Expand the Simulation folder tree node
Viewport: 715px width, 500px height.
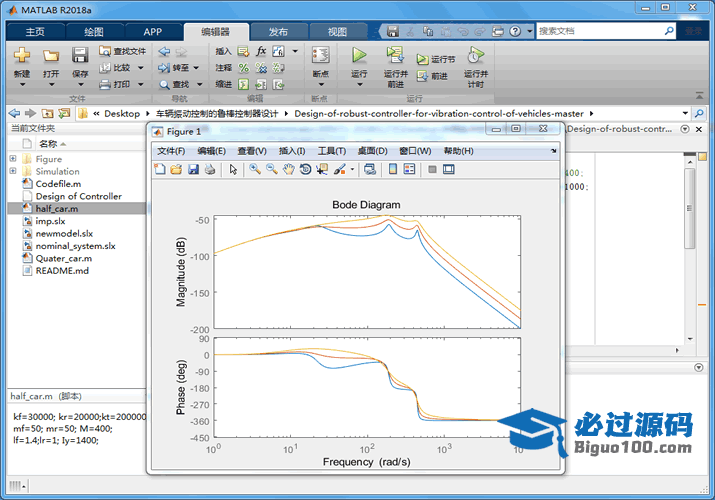pos(13,172)
